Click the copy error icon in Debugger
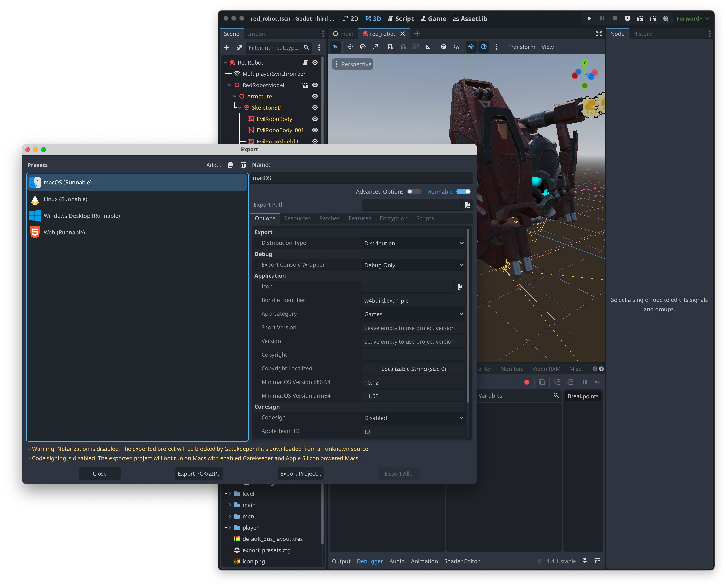This screenshot has height=587, width=728. (x=542, y=382)
